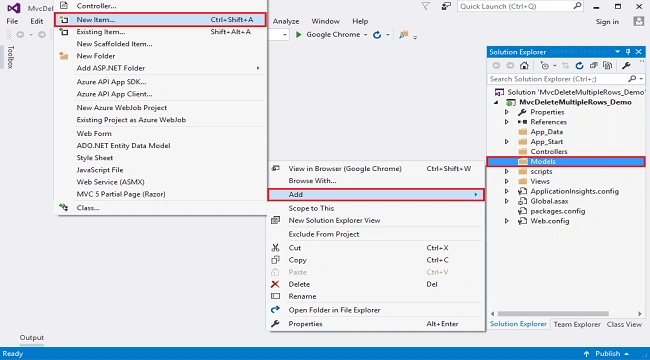This screenshot has height=360, width=650.
Task: Click Solution Explorer Home icon
Action: point(524,66)
